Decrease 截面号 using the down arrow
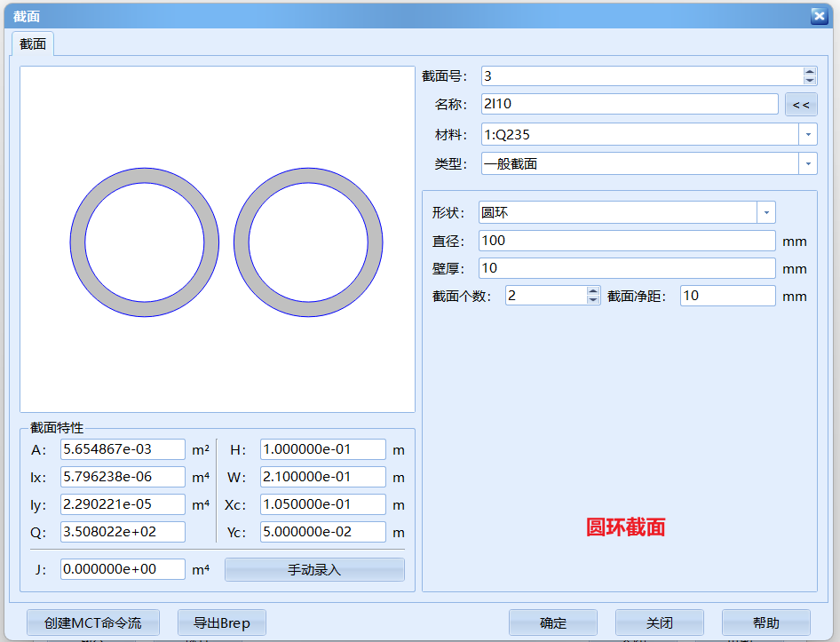This screenshot has width=840, height=642. tap(808, 81)
